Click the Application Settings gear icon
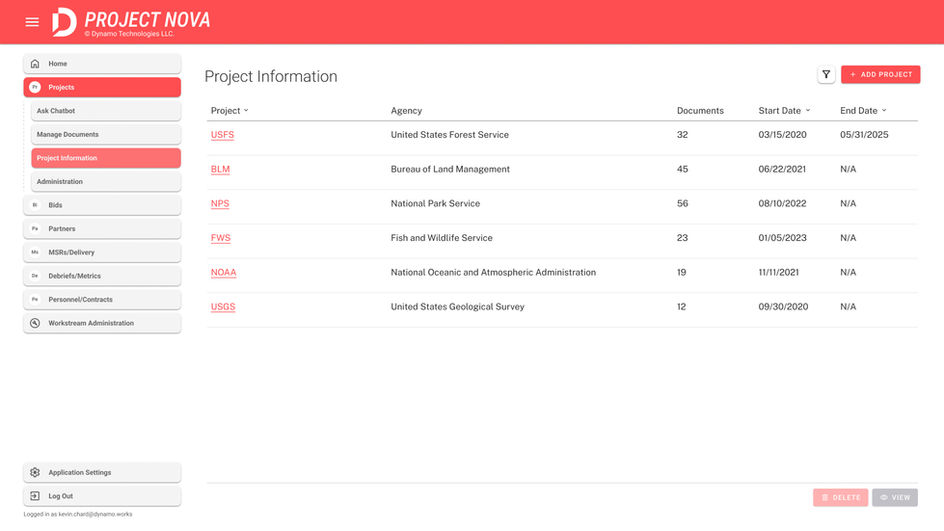Viewport: 944px width, 531px height. 35,473
